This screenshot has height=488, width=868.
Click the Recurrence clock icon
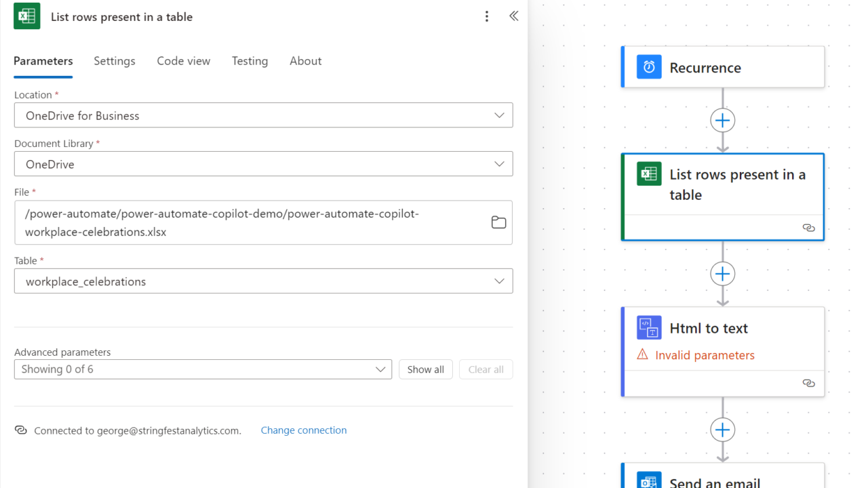649,67
